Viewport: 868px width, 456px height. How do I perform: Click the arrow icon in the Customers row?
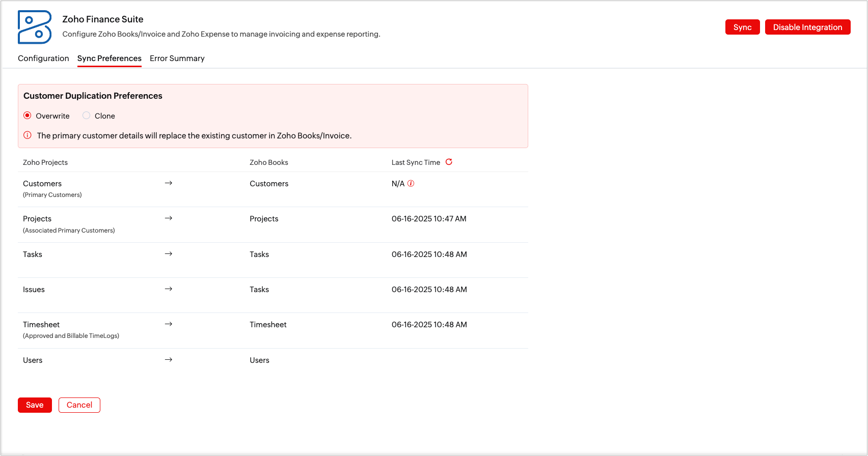(x=169, y=183)
